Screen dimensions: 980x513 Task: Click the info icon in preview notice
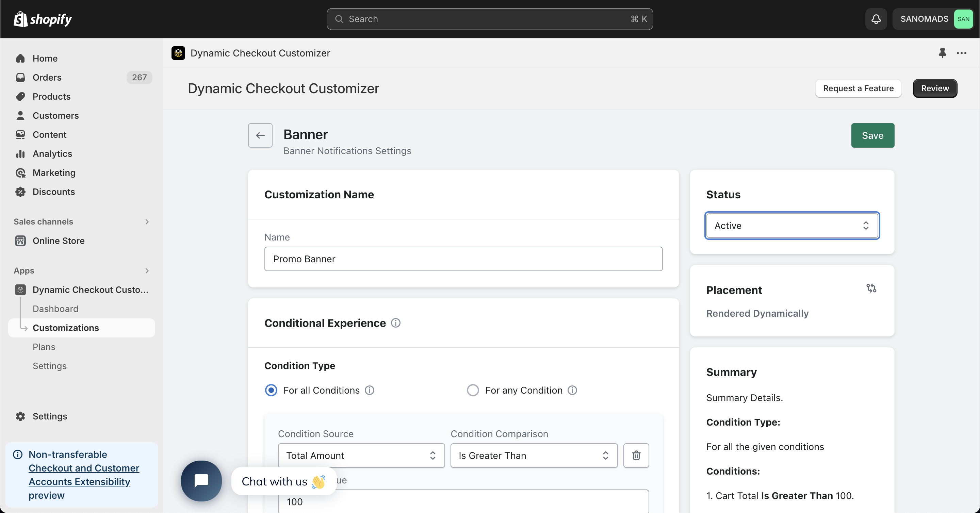[x=17, y=454]
